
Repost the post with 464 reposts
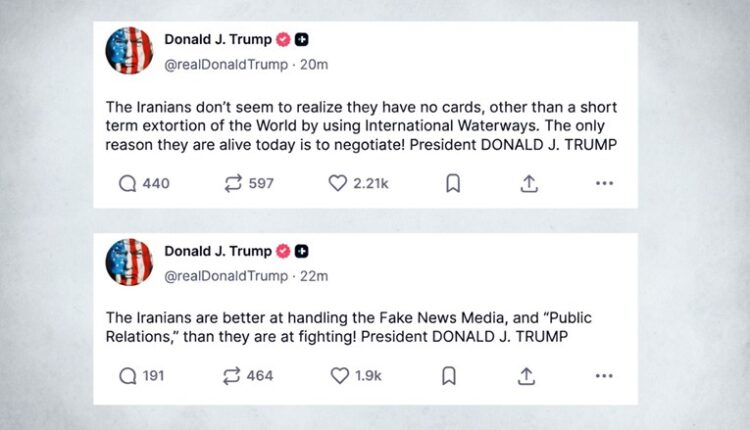click(233, 376)
